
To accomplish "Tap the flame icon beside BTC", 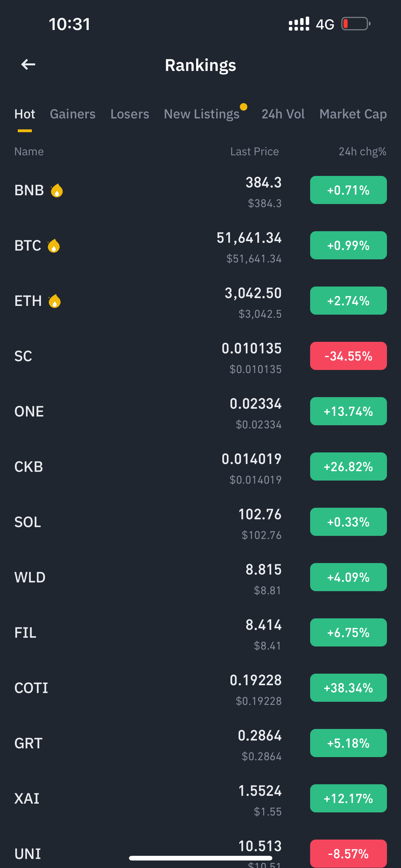I will [53, 246].
